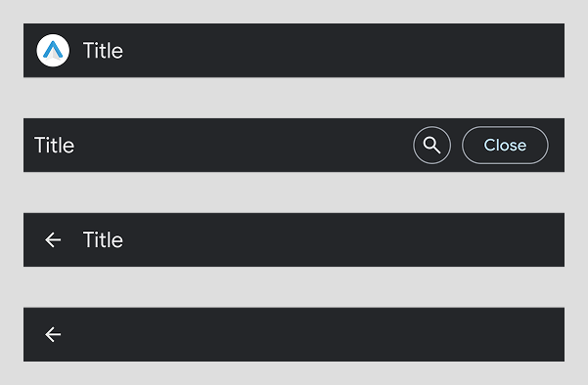Click empty space between Title and search button
The width and height of the screenshot is (588, 385).
pos(244,145)
